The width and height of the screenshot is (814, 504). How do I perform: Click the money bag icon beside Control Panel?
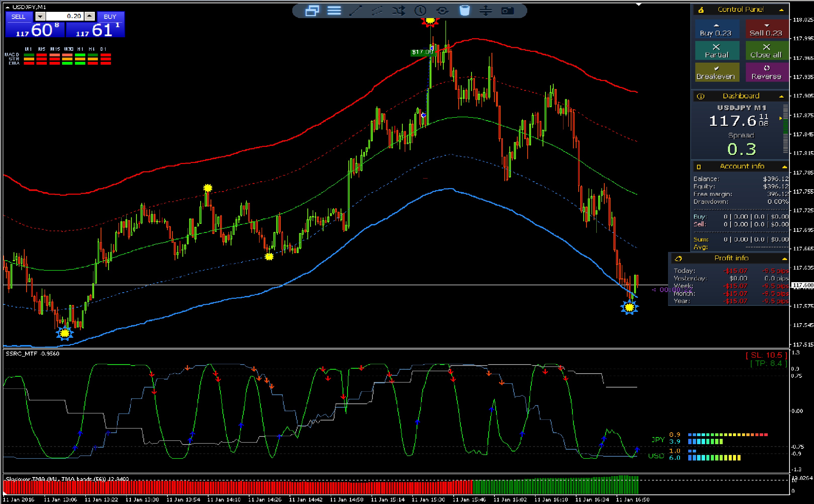[701, 10]
